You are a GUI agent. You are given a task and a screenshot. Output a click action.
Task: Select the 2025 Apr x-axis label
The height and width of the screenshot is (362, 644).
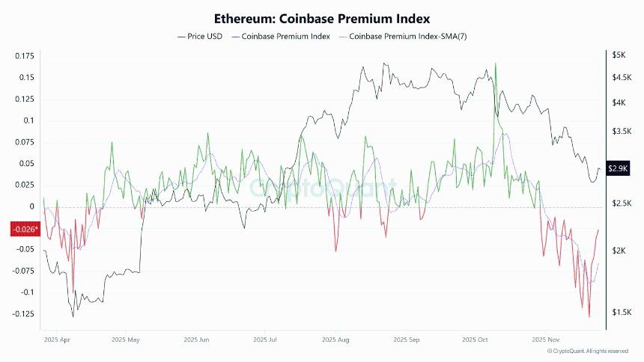click(57, 339)
